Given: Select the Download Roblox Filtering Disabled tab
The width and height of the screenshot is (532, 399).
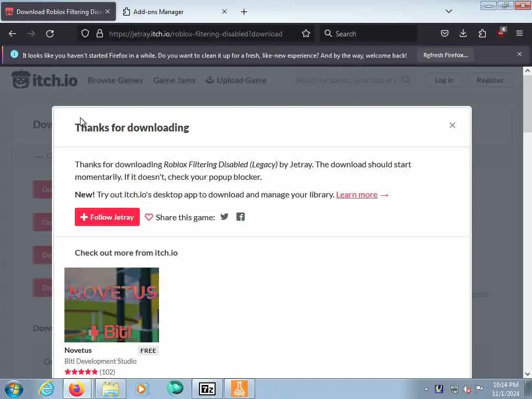Looking at the screenshot, I should click(58, 12).
